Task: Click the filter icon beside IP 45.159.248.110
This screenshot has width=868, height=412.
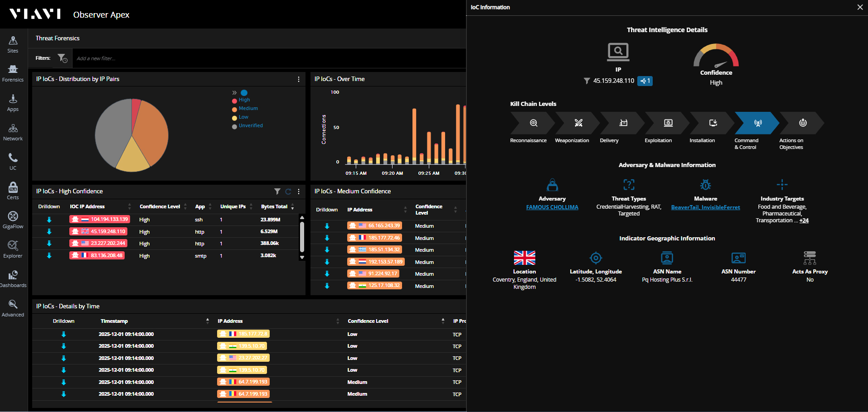Action: coord(587,81)
